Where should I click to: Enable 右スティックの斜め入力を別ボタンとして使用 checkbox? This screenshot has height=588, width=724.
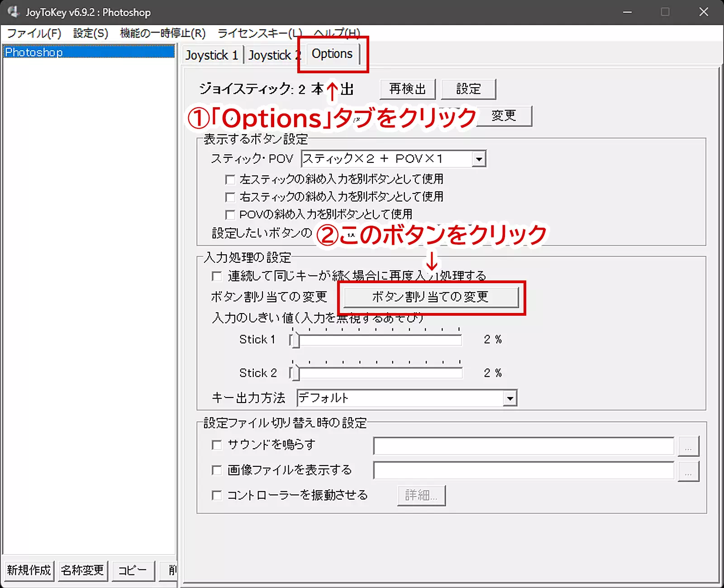230,197
